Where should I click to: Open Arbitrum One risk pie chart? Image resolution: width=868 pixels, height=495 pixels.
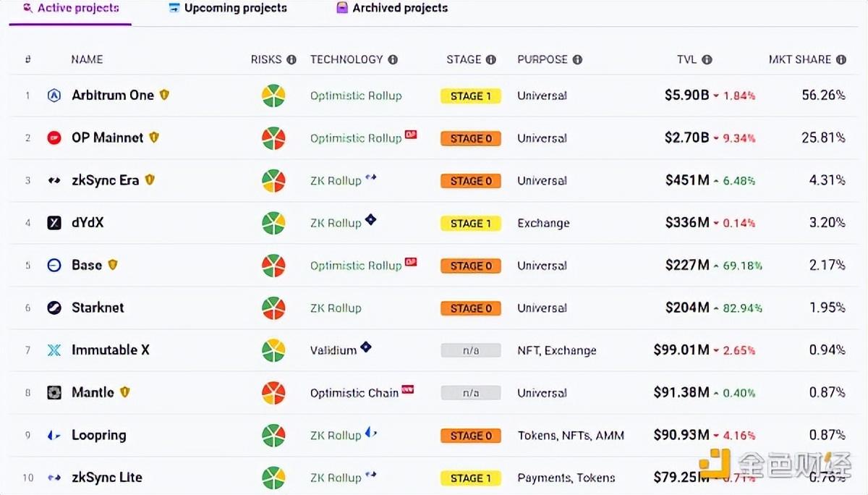(273, 96)
